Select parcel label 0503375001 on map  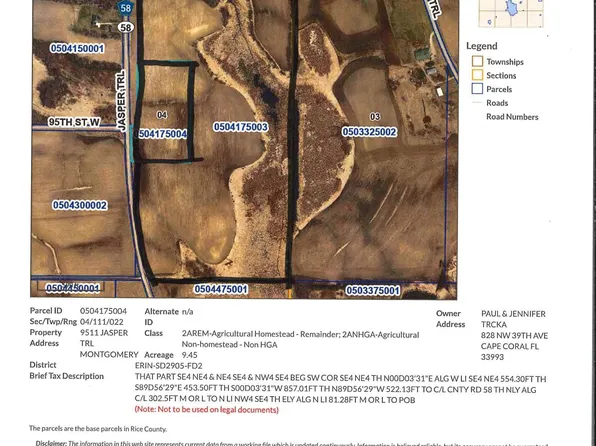point(372,290)
